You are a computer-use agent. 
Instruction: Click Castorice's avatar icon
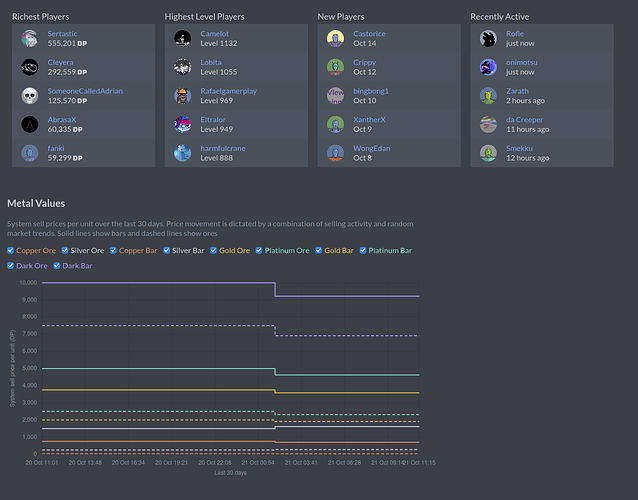click(335, 39)
